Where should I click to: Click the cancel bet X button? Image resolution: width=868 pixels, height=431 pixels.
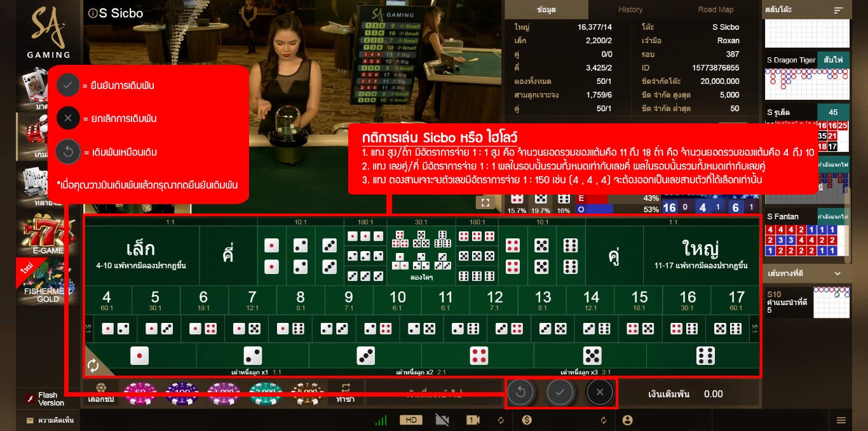coord(599,392)
